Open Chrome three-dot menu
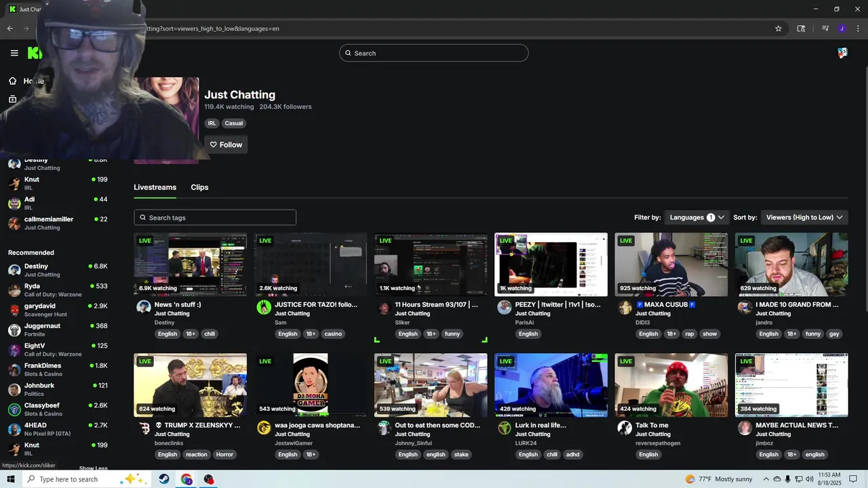This screenshot has width=868, height=488. click(858, 28)
